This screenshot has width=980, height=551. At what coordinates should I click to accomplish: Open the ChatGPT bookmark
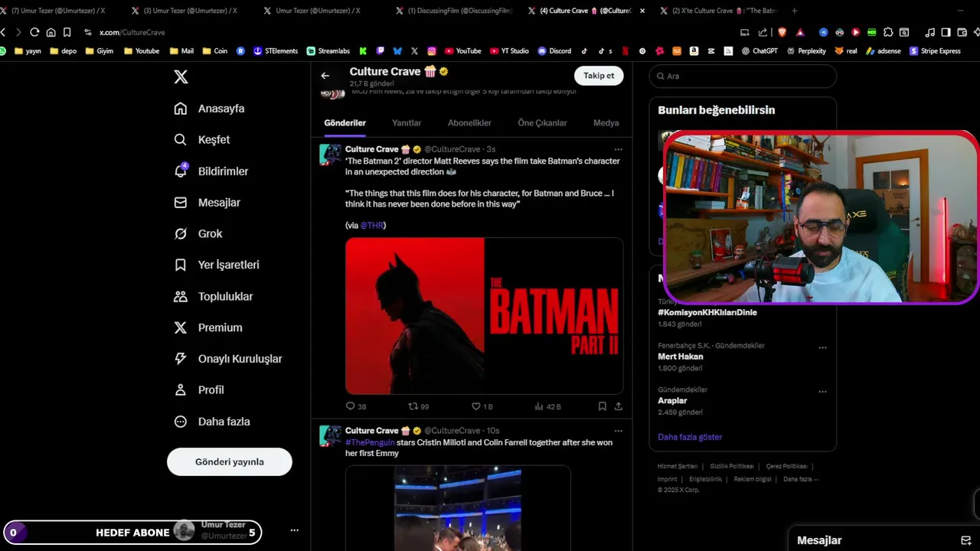[x=759, y=51]
